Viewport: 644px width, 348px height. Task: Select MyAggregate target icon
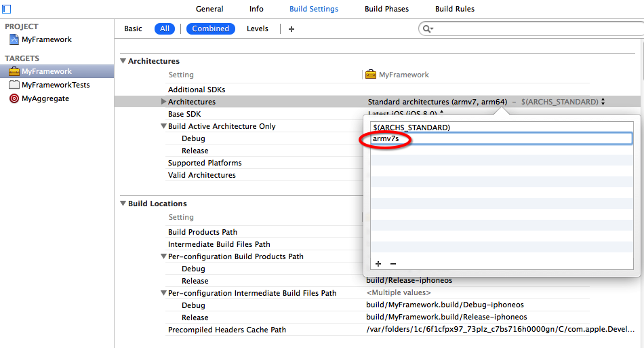point(14,98)
